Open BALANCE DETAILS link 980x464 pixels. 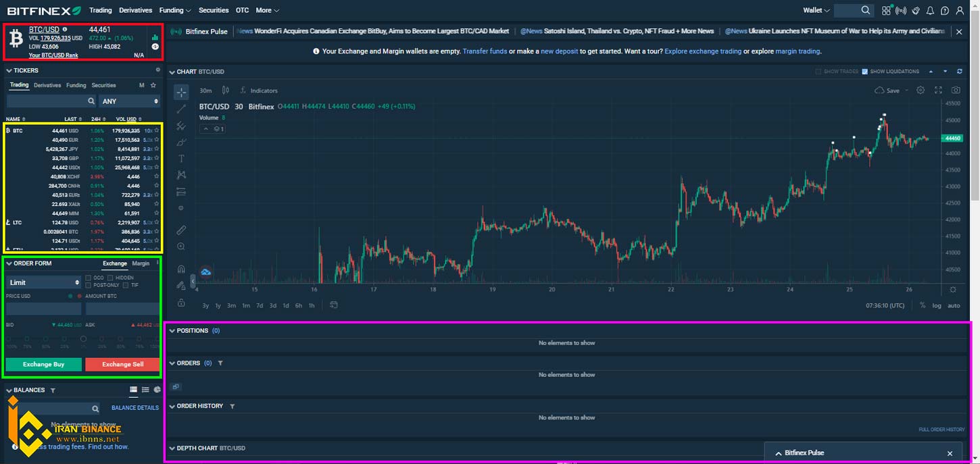[135, 408]
